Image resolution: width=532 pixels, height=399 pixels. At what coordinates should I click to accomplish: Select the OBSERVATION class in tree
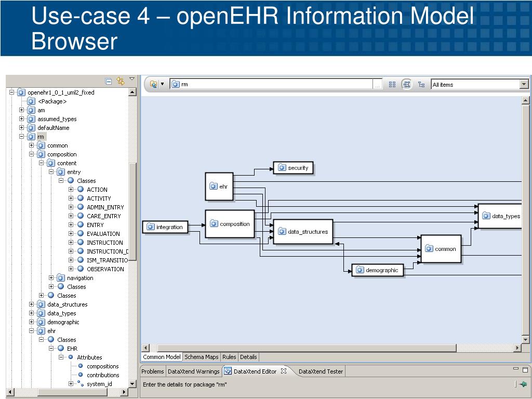105,269
